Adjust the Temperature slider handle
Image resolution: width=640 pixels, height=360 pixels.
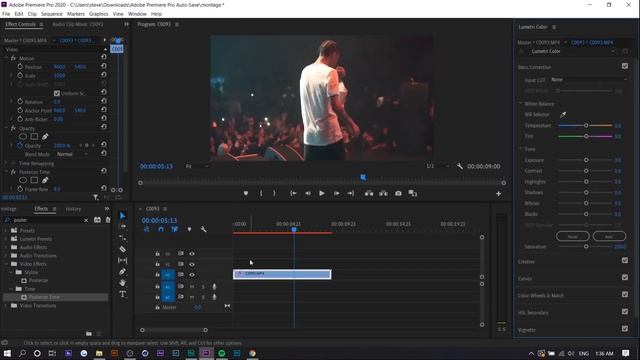[586, 125]
